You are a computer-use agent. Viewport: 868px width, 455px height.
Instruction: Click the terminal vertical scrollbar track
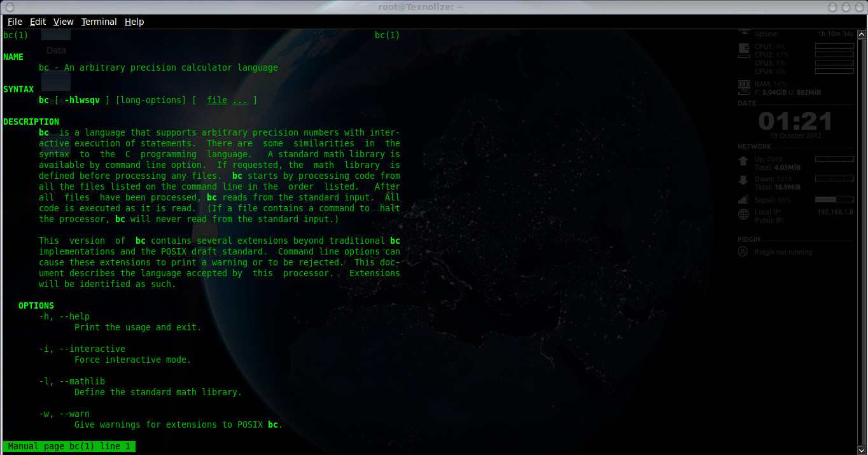point(861,242)
